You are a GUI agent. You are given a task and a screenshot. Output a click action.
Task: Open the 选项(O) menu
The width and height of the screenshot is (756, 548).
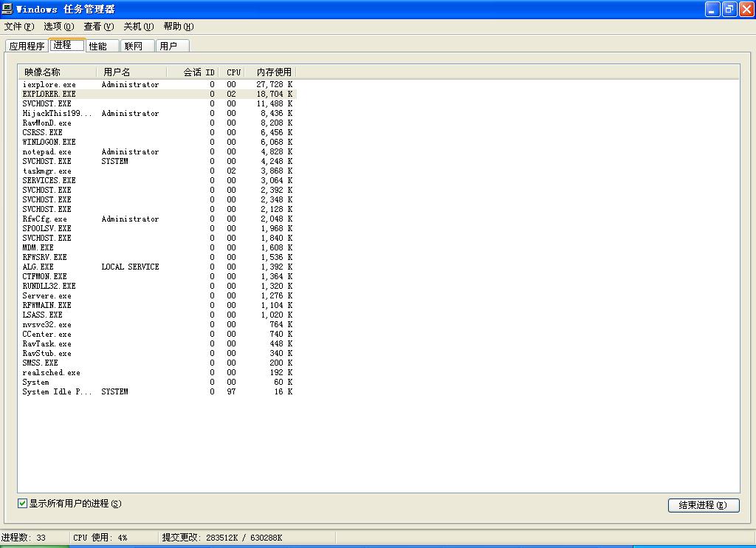(59, 27)
